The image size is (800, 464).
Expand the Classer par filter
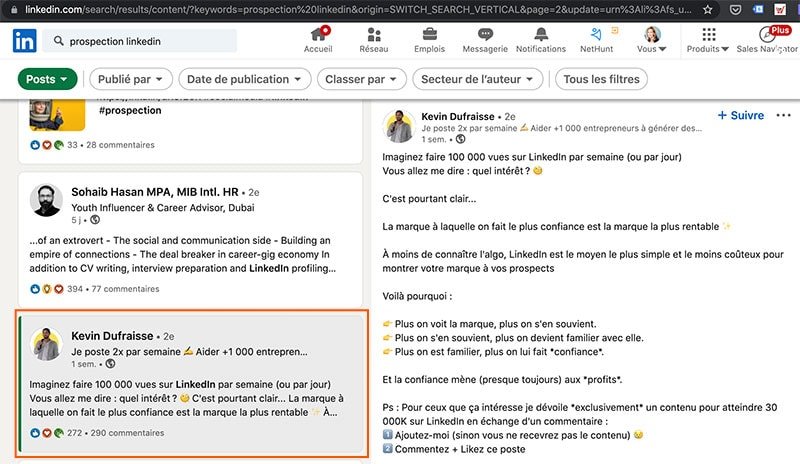361,79
